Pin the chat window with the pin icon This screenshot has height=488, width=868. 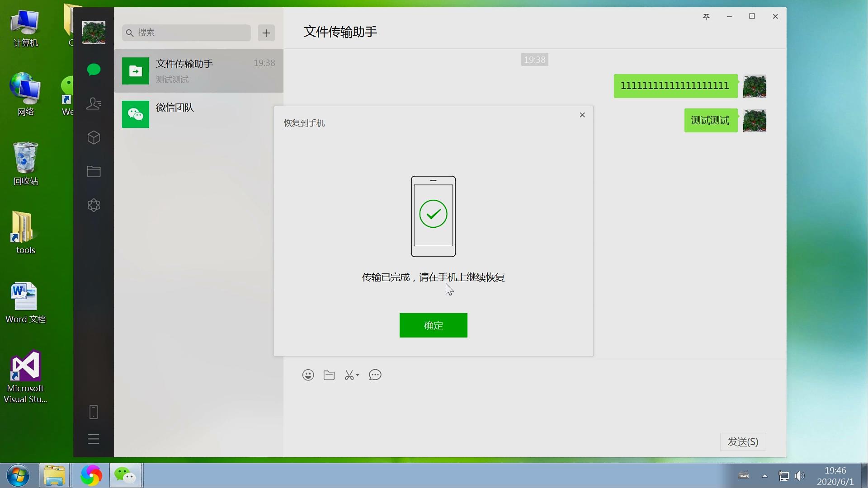tap(706, 17)
